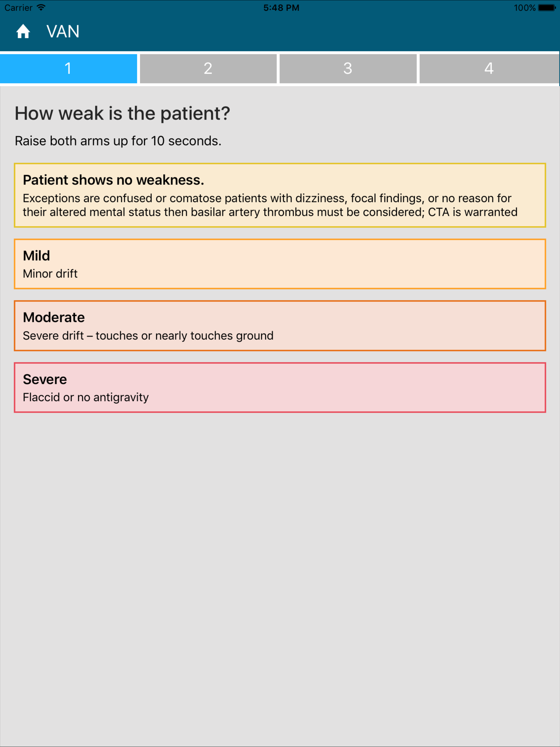
Task: Select the Mild weakness option
Action: pyautogui.click(x=280, y=264)
